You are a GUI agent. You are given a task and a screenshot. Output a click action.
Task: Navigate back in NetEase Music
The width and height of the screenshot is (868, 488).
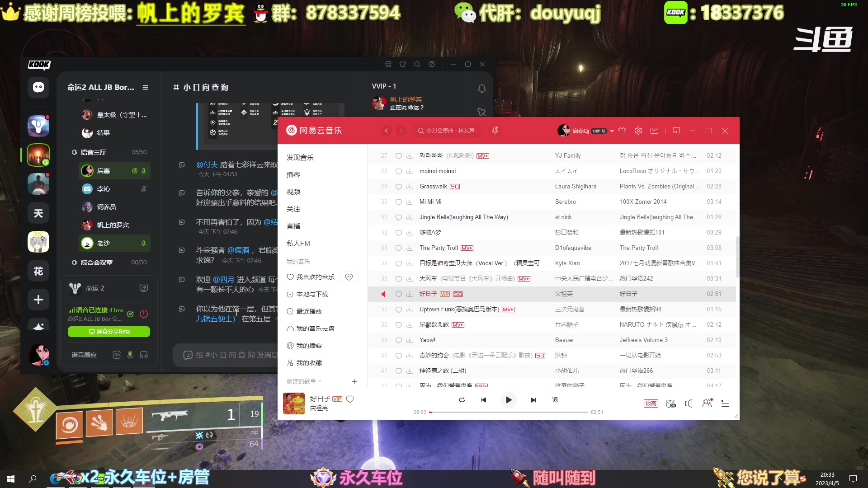click(x=386, y=131)
